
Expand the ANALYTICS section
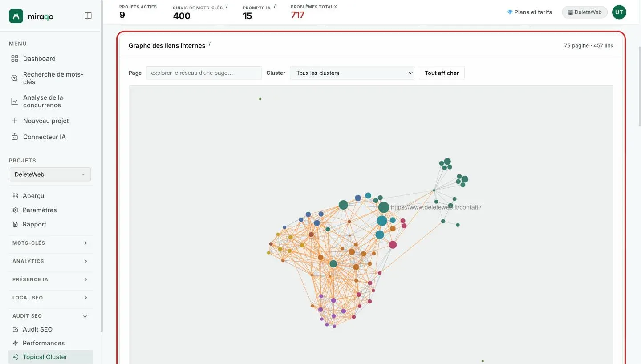[50, 261]
